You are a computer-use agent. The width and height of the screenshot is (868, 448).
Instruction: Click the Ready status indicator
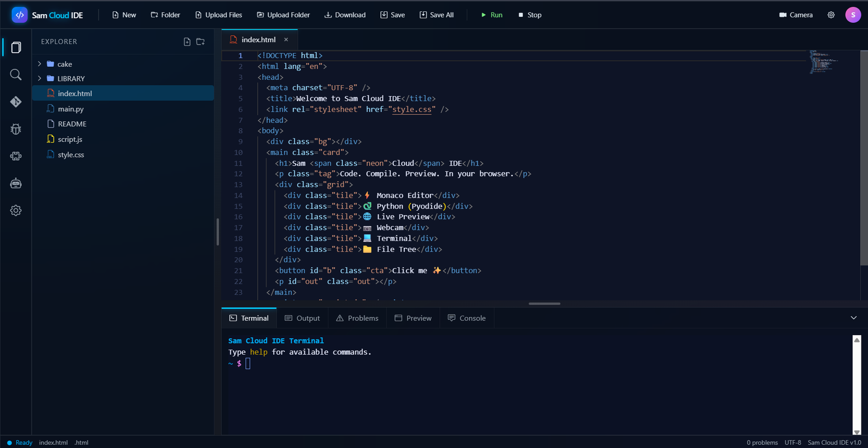click(x=20, y=443)
